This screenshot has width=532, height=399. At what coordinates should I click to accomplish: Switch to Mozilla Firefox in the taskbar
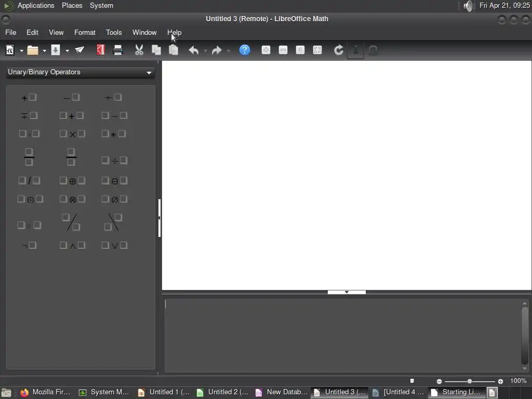(x=46, y=392)
